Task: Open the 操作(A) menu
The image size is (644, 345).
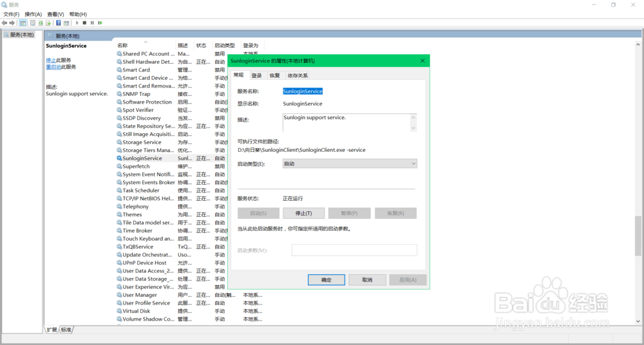Action: (x=33, y=14)
